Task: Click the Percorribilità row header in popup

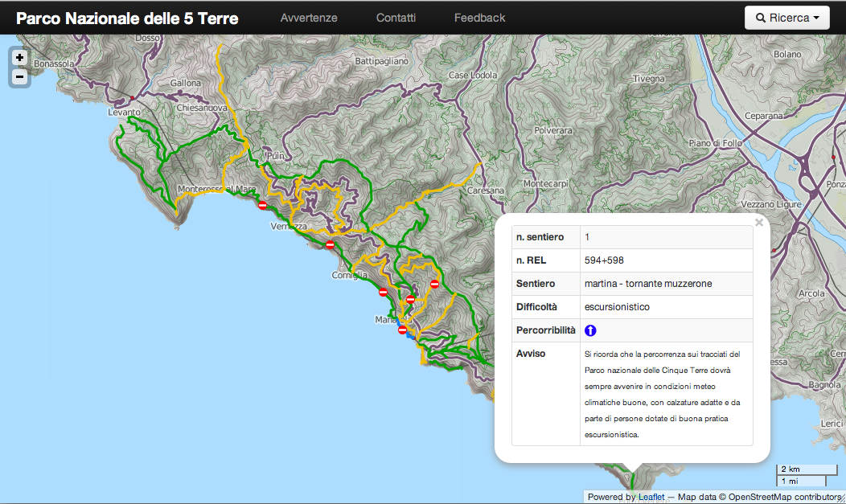Action: [x=545, y=330]
